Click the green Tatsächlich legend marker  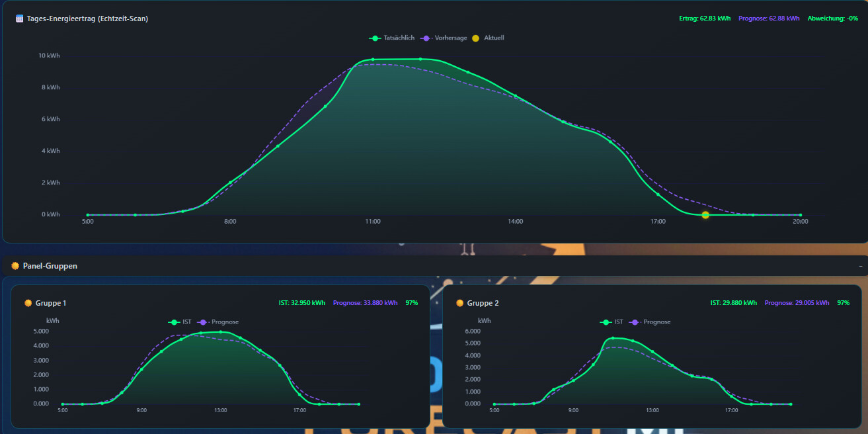375,38
